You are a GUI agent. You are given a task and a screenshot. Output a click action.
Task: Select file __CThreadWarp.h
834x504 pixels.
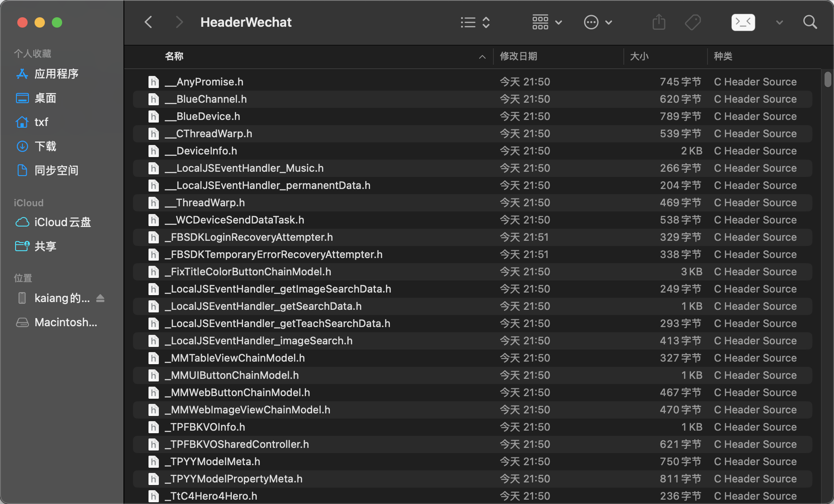click(472, 133)
